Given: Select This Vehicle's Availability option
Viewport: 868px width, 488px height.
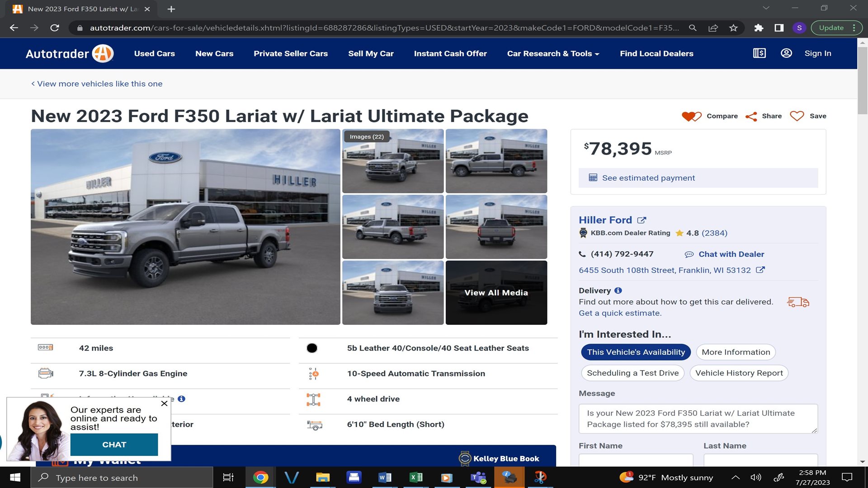Looking at the screenshot, I should pos(636,352).
